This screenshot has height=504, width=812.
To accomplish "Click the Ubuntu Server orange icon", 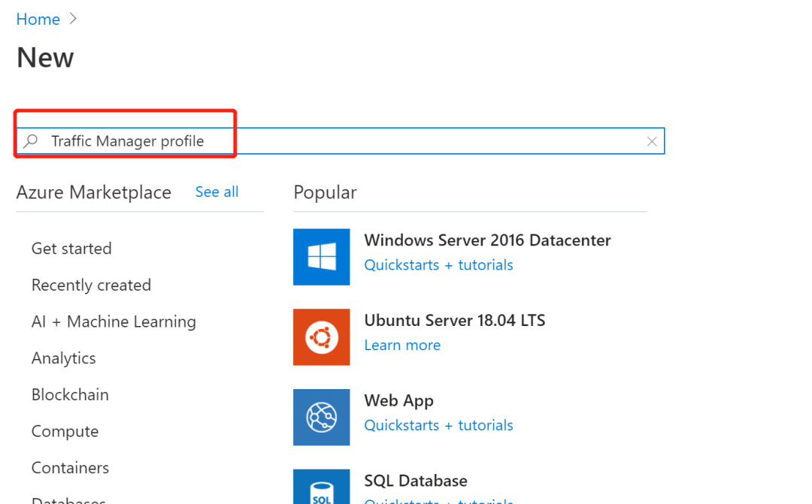I will [x=321, y=337].
